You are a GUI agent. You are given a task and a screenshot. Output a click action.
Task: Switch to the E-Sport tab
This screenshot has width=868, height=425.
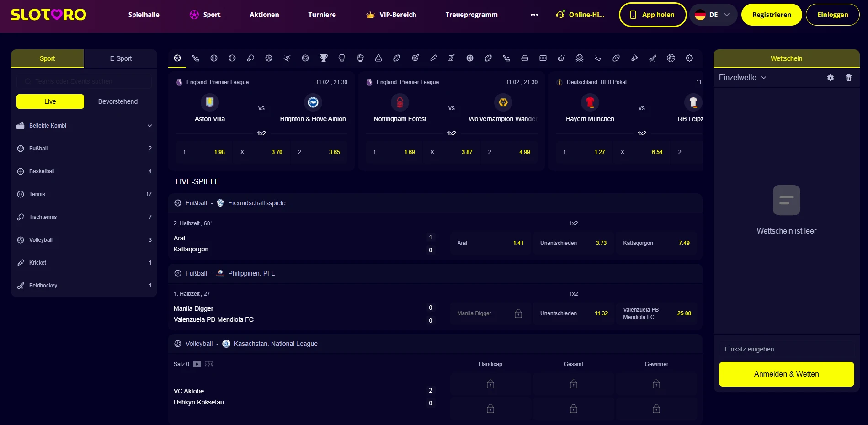click(x=120, y=58)
